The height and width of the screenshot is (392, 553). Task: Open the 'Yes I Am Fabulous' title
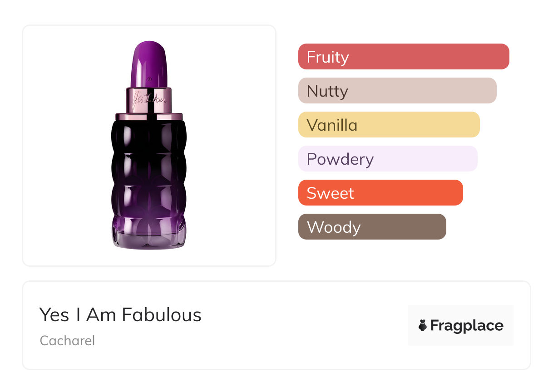(120, 314)
